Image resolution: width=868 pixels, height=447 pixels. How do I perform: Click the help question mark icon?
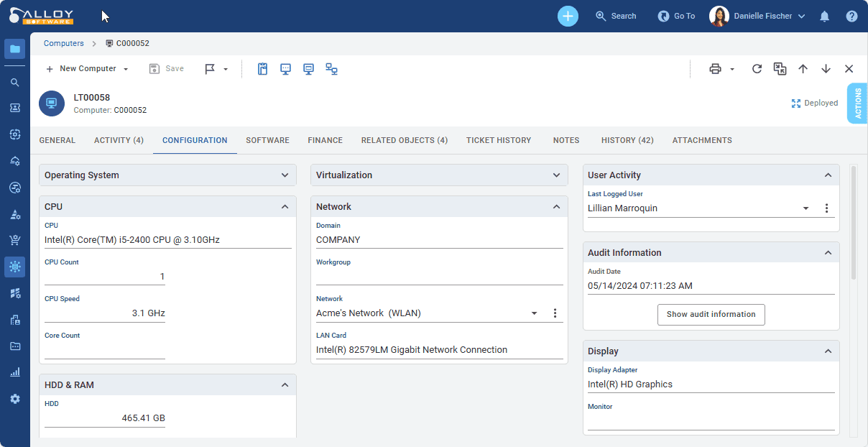click(851, 16)
